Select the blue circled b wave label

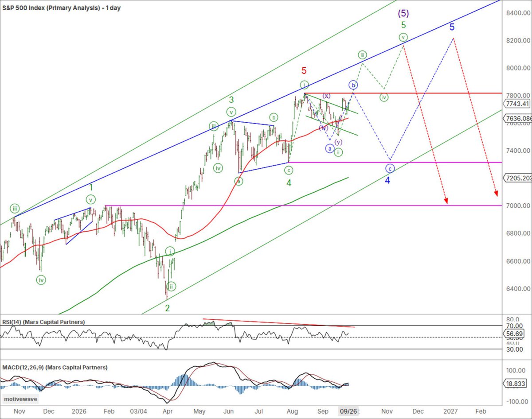[x=353, y=85]
